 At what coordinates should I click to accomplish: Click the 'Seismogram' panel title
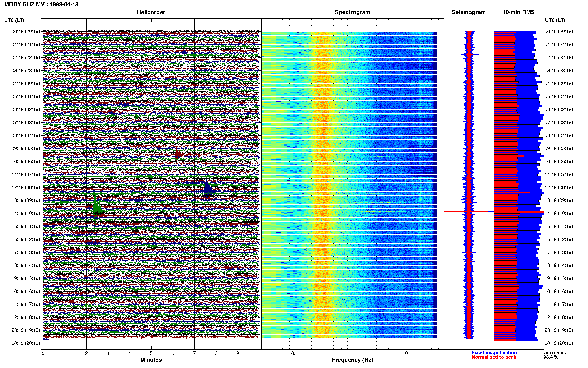tap(468, 12)
